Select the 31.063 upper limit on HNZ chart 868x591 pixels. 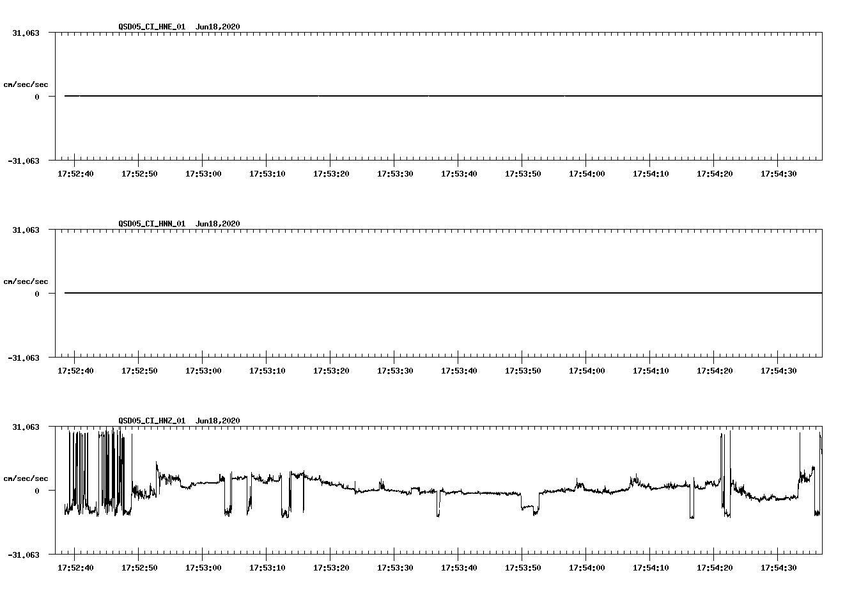coord(26,427)
